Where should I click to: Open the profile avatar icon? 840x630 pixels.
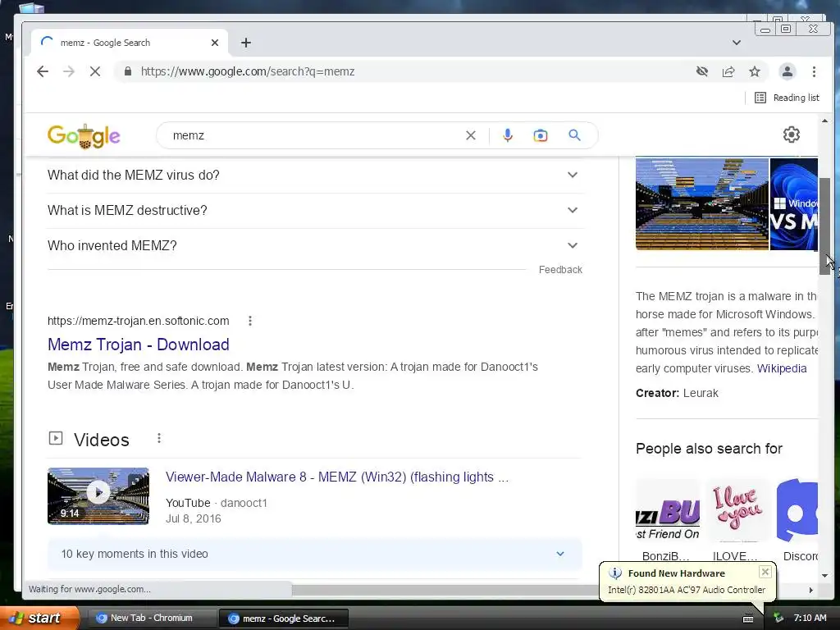coord(787,71)
